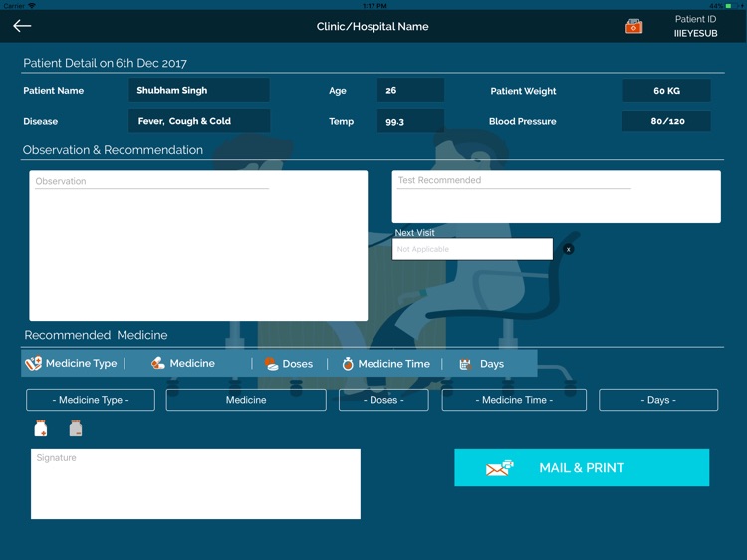This screenshot has height=560, width=747.
Task: Click the mail envelope icon on button
Action: (x=499, y=468)
